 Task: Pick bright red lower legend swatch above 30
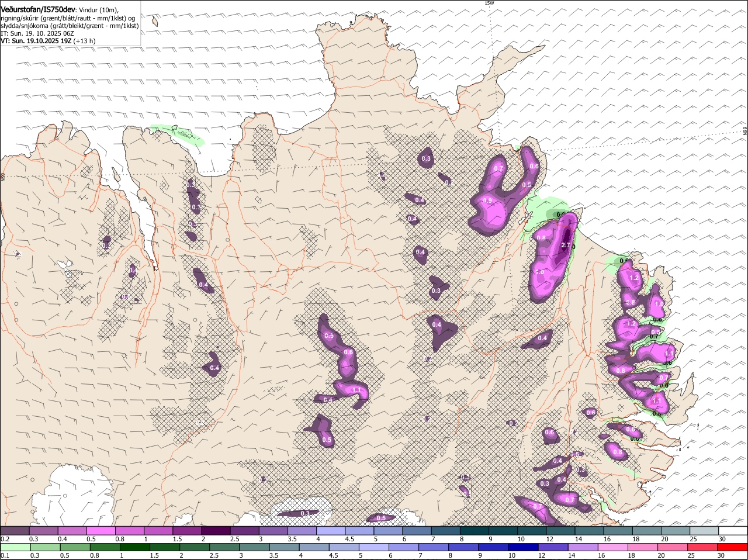(733, 547)
